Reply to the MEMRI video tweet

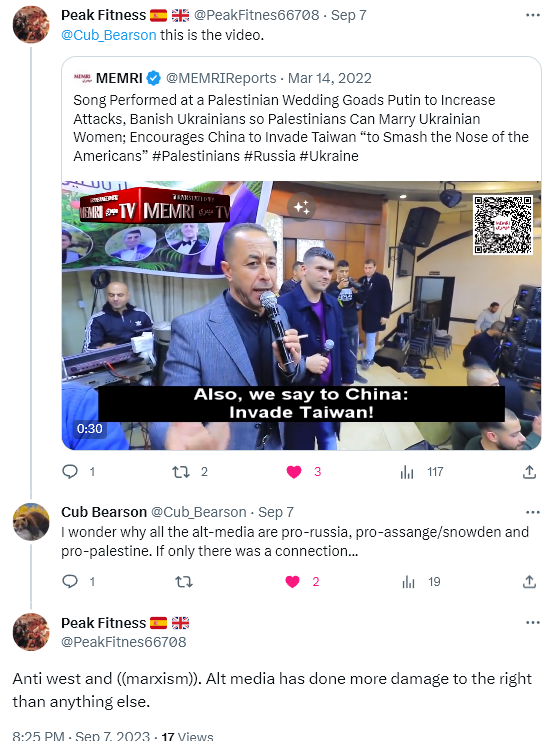(70, 472)
